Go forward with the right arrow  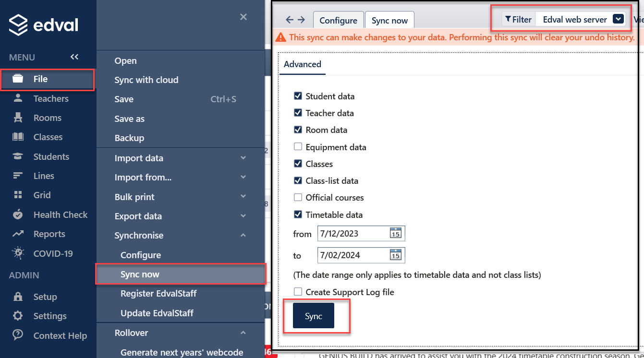pos(301,20)
